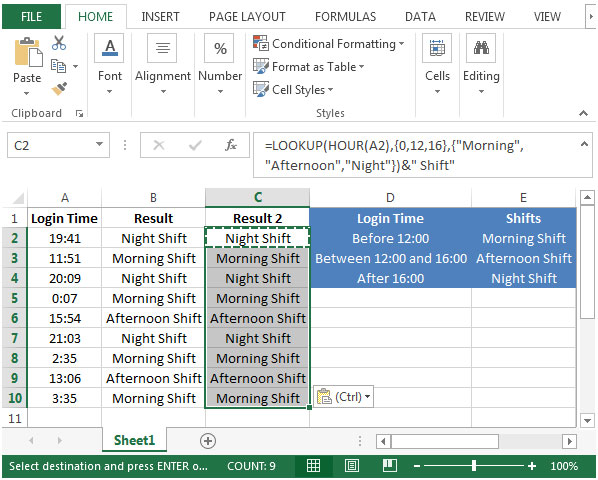Collapse the ribbon with caret icon

coord(583,113)
